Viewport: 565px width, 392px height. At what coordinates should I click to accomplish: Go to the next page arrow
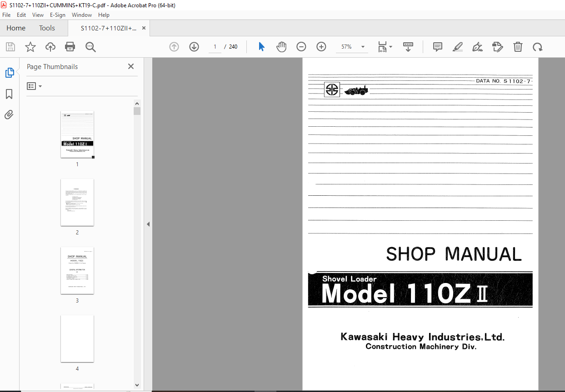(194, 47)
